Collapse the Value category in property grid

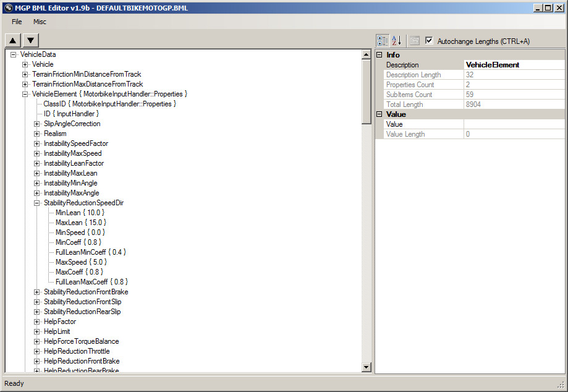coord(379,114)
